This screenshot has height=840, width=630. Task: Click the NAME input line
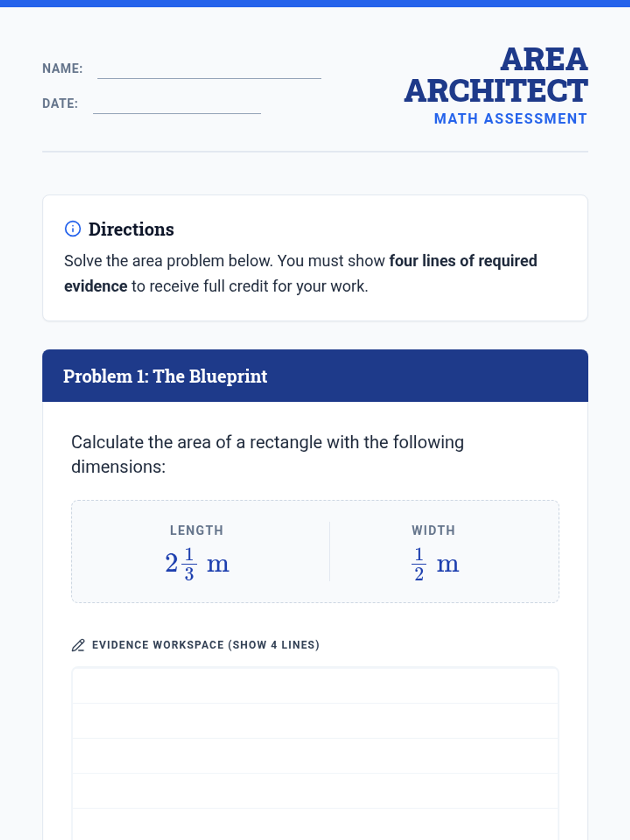209,70
